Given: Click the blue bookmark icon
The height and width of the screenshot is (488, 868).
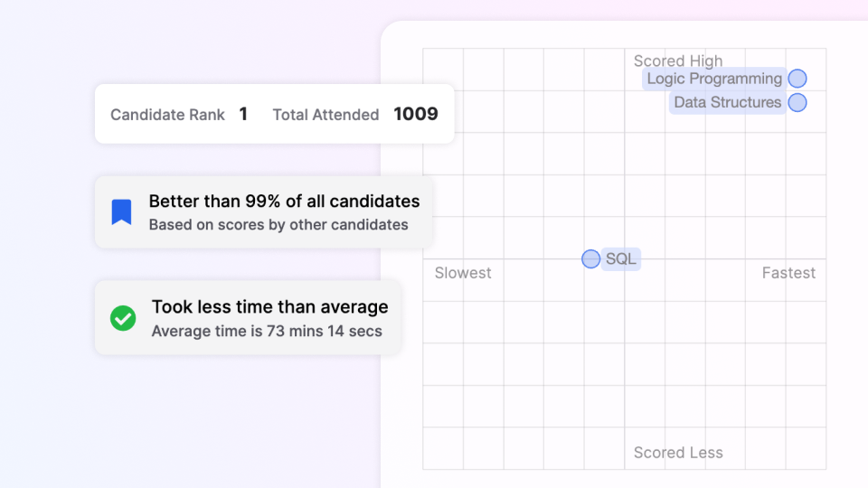Looking at the screenshot, I should click(x=121, y=212).
